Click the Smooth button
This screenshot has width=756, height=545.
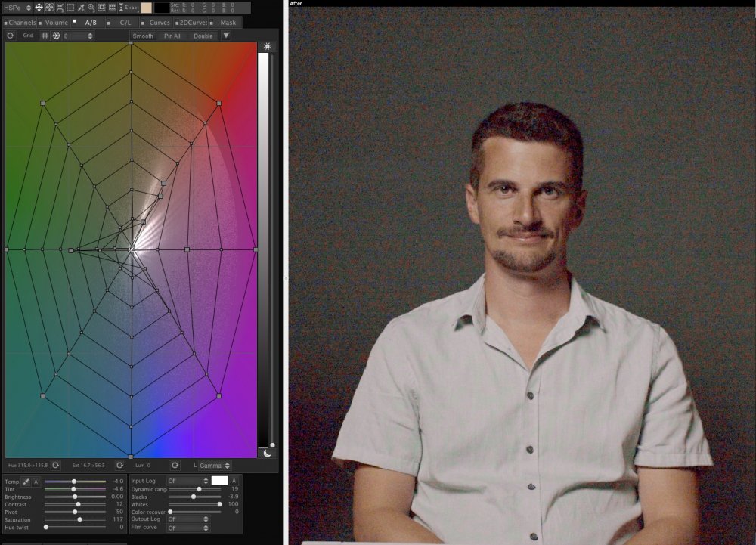tap(142, 36)
